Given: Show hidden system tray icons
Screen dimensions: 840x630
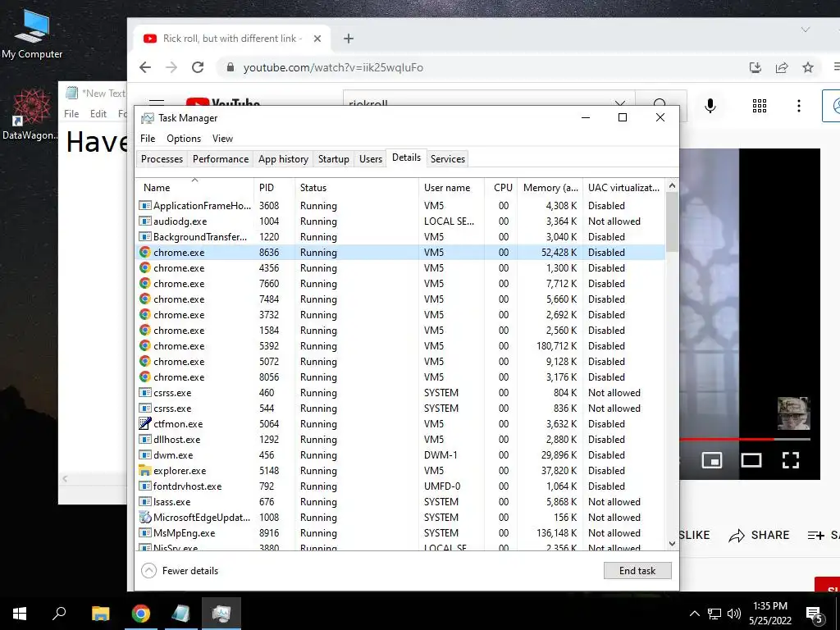Looking at the screenshot, I should [x=694, y=614].
